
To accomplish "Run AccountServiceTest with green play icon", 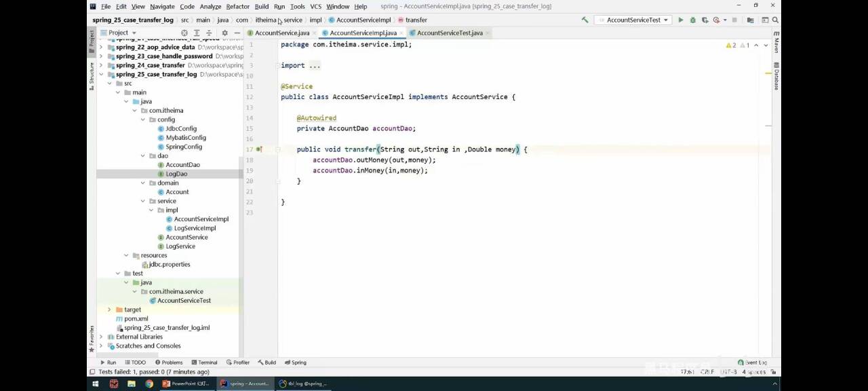I will (681, 20).
